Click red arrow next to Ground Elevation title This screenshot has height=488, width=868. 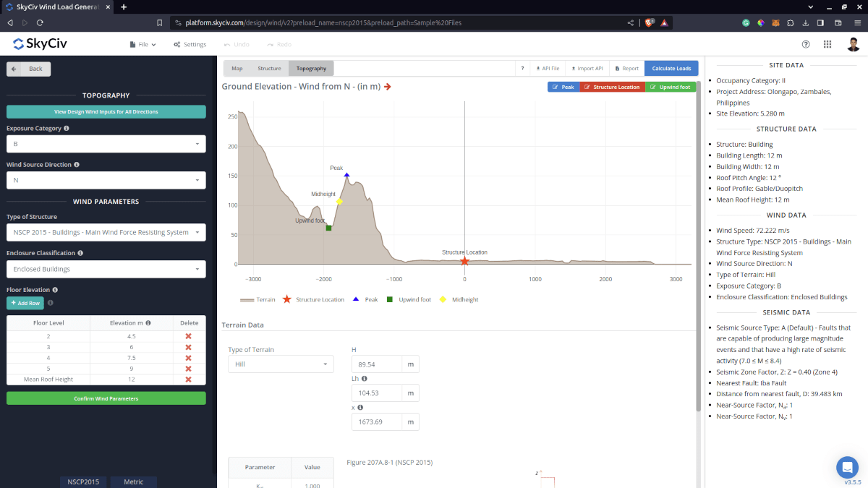[388, 87]
